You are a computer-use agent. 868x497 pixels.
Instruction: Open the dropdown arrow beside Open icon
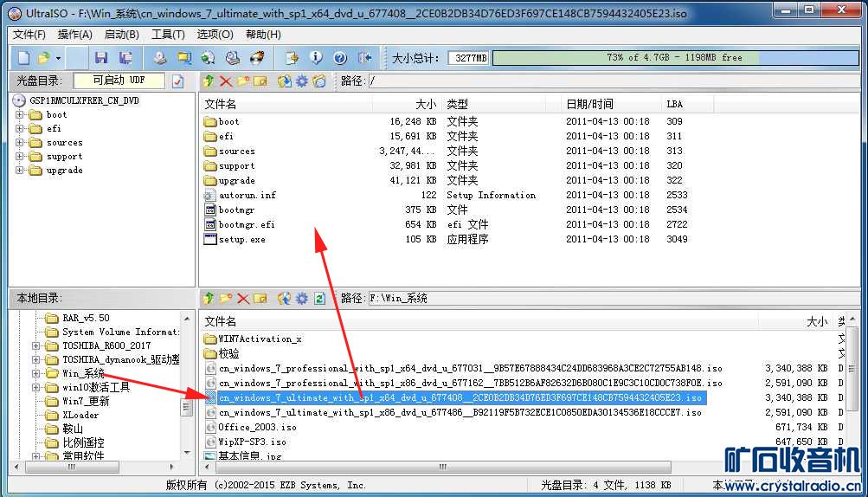coord(58,58)
